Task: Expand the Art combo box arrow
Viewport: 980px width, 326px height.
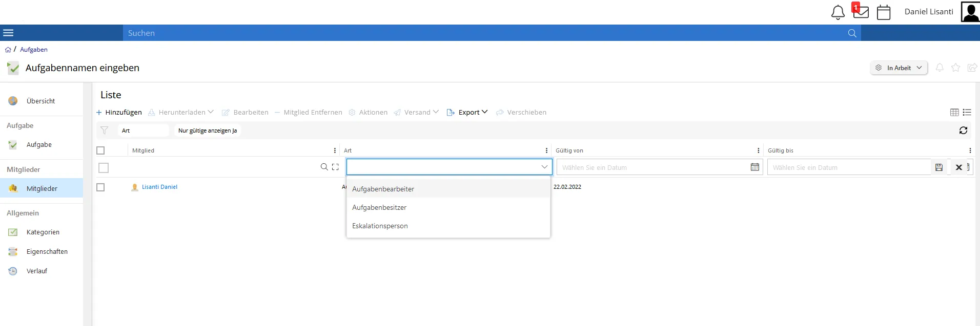Action: 544,167
